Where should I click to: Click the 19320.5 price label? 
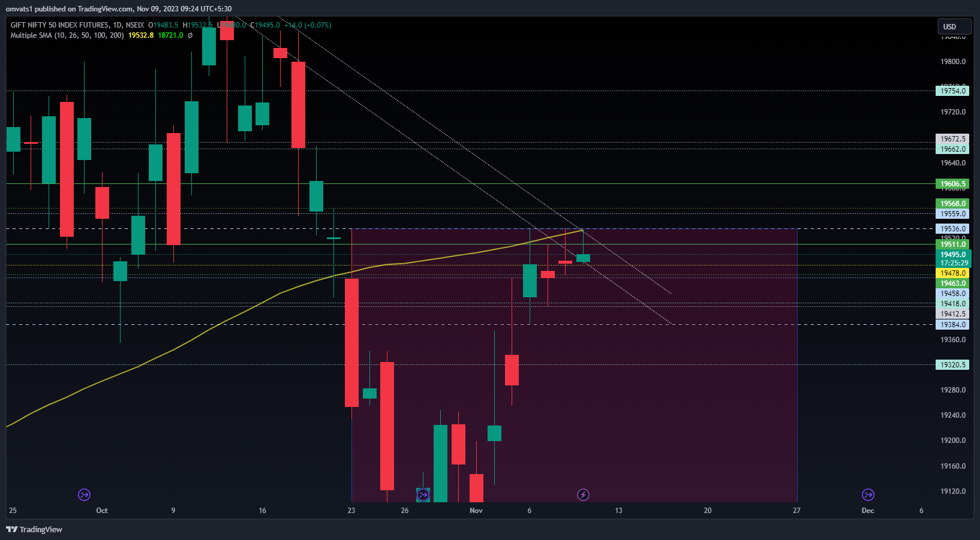952,365
